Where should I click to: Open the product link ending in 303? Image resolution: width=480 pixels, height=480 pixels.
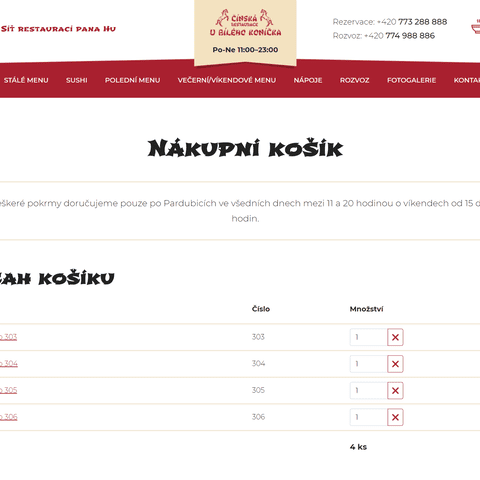tap(8, 337)
